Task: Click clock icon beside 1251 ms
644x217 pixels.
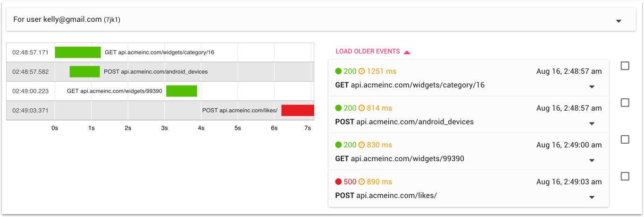Action: click(x=362, y=71)
